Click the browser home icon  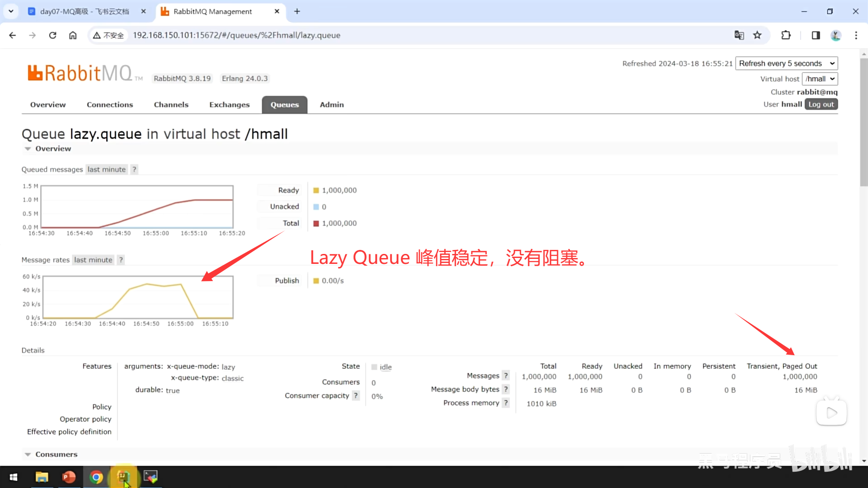[73, 35]
